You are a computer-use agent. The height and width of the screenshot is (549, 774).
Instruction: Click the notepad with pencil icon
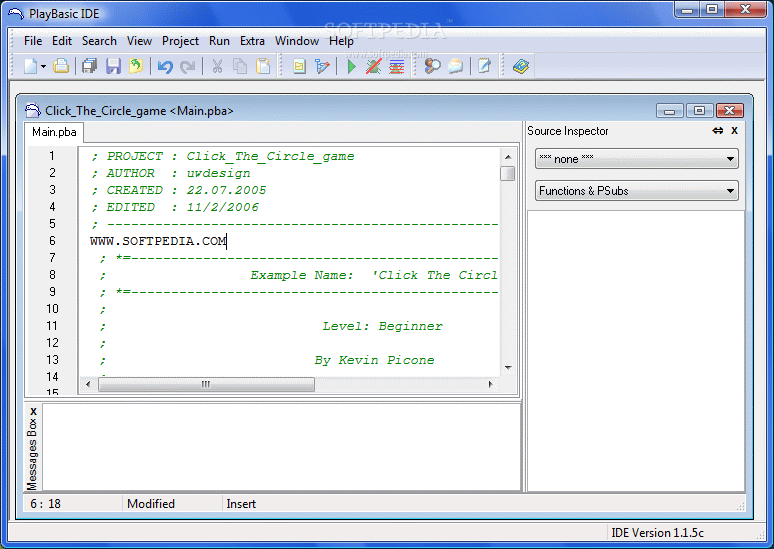[x=485, y=66]
